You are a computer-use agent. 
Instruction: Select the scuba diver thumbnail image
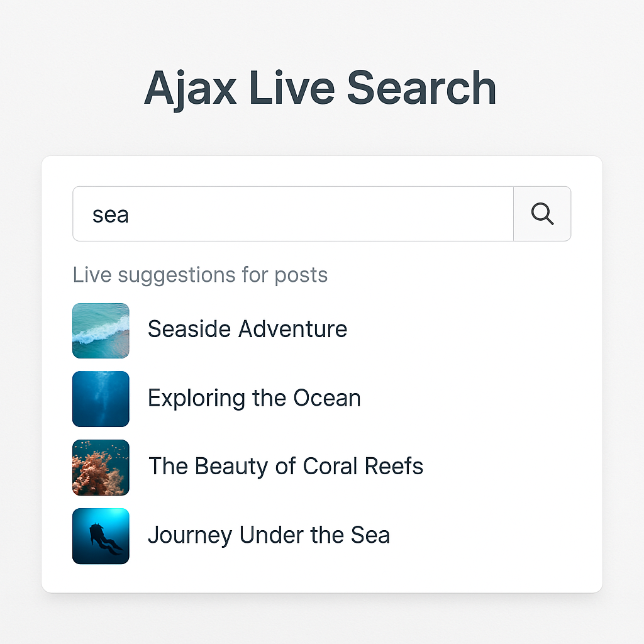(x=101, y=536)
